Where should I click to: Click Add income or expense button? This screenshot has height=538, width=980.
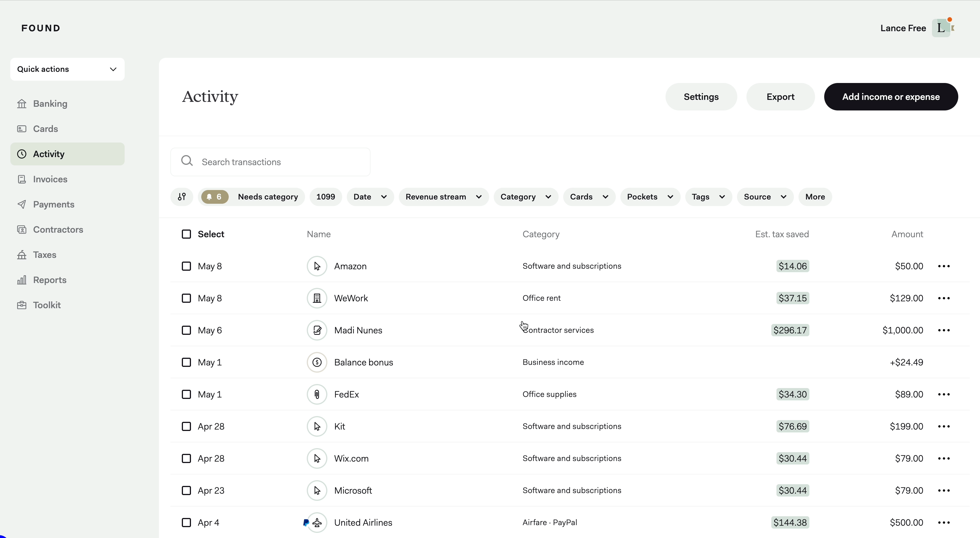click(891, 97)
